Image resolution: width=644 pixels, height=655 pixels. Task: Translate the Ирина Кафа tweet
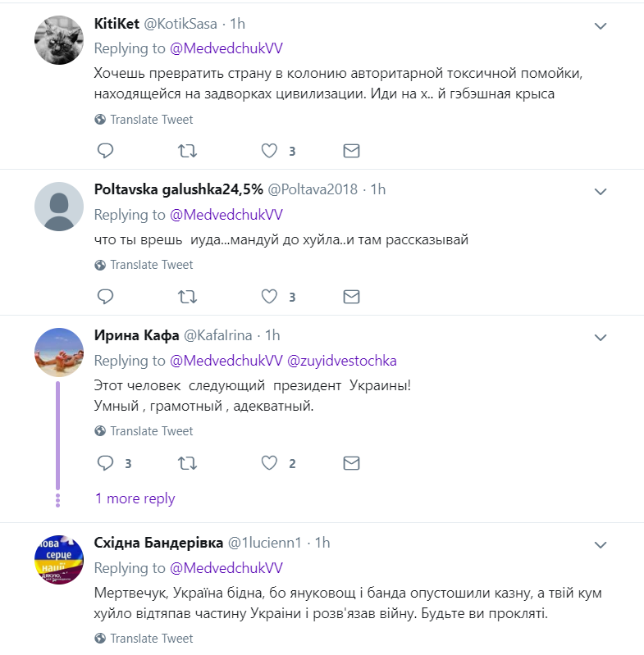pos(152,431)
